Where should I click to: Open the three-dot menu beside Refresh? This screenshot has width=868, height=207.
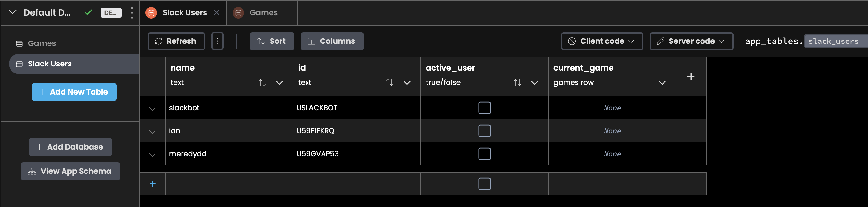tap(217, 41)
